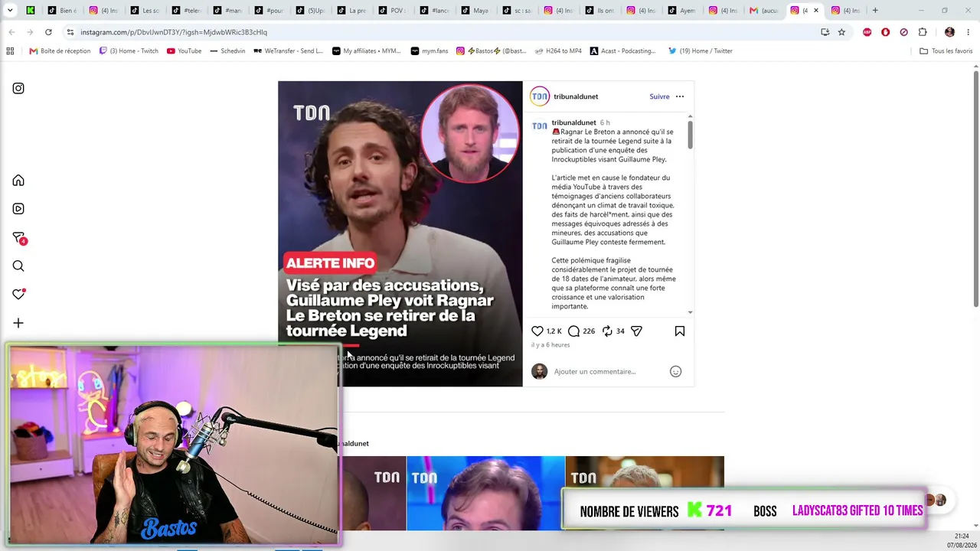Like the tribunaldunet post
Image resolution: width=980 pixels, height=551 pixels.
(x=537, y=331)
